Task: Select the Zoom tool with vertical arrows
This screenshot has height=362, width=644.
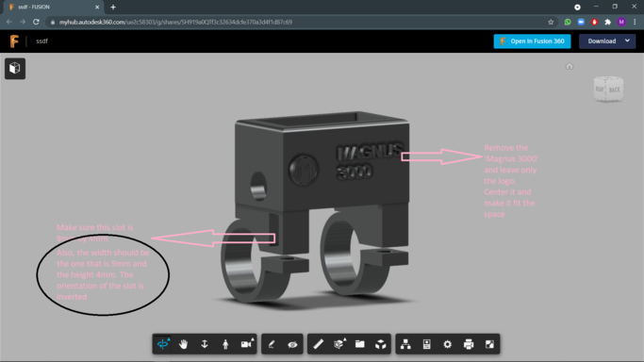Action: tap(205, 344)
